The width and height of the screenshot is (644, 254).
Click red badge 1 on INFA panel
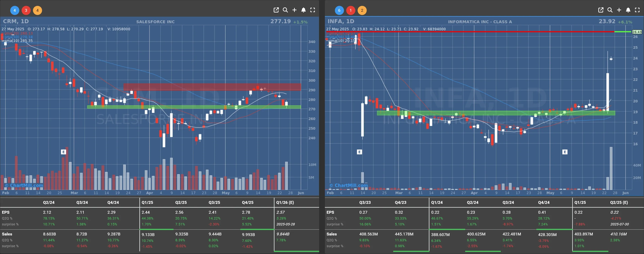click(x=351, y=10)
